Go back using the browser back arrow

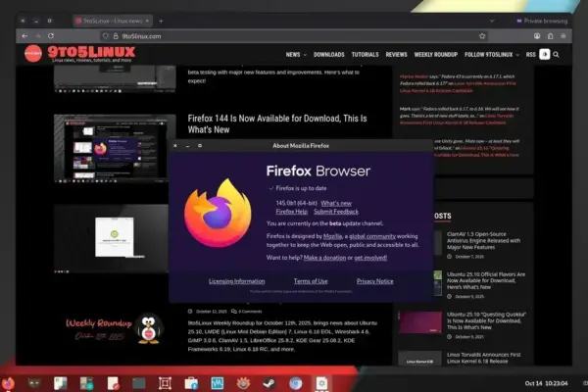pos(24,36)
